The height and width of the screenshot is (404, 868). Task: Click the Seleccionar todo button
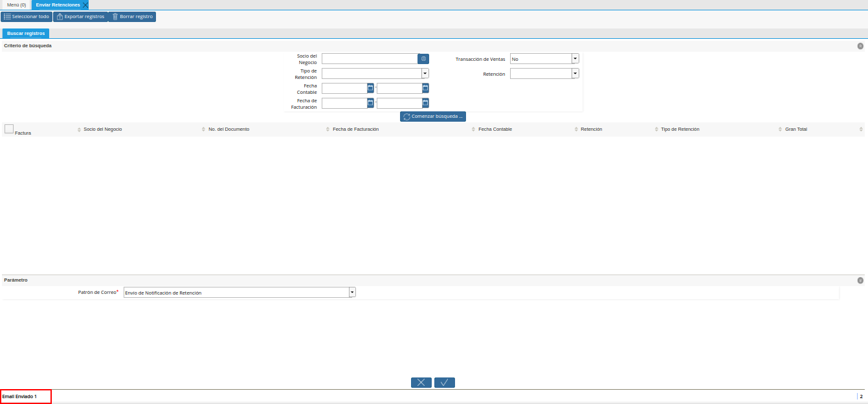coord(27,17)
